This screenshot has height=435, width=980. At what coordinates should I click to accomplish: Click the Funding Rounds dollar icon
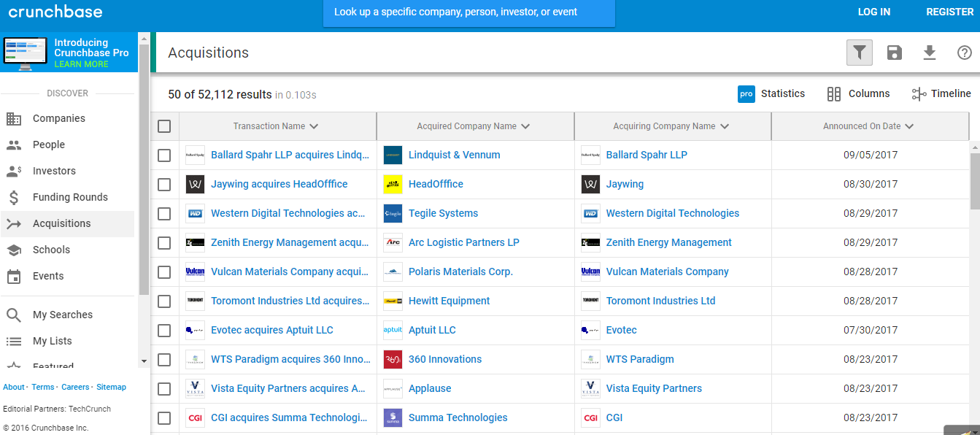coord(14,197)
